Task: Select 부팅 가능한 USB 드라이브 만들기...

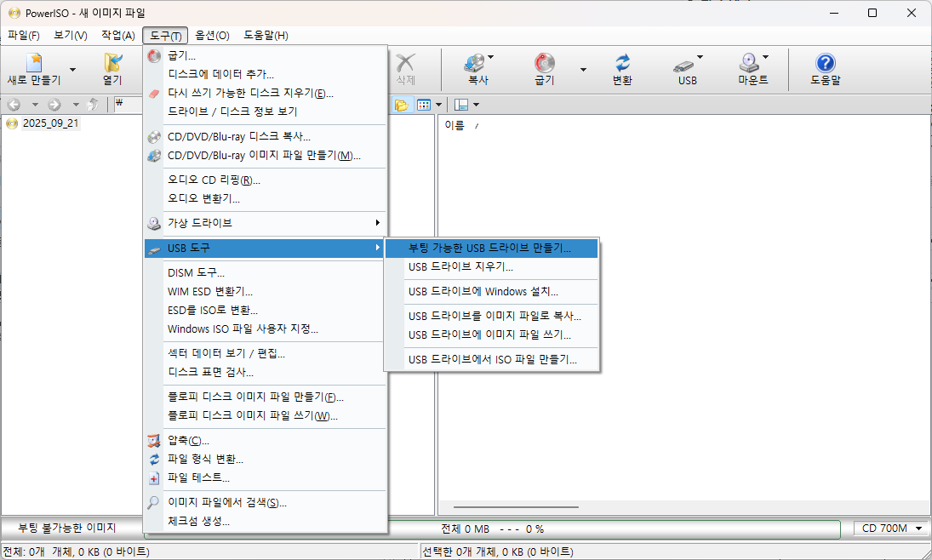Action: (x=491, y=248)
